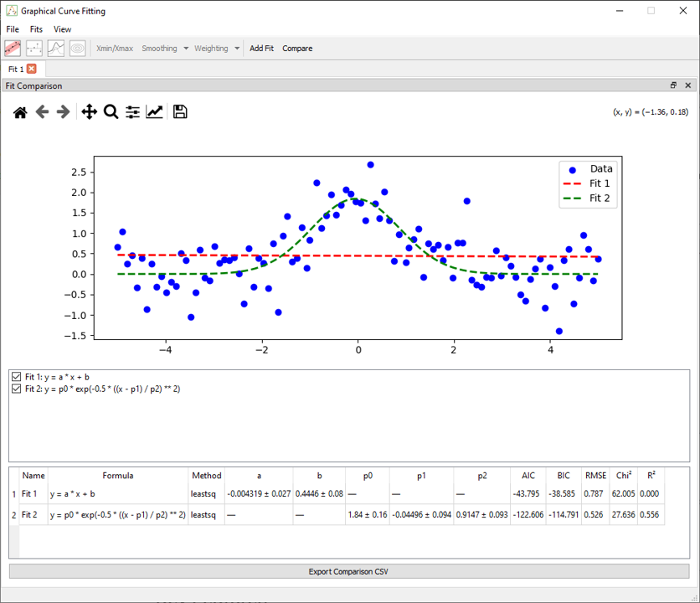Click Export Comparison CSV button
Viewport: 700px width, 603px height.
coord(349,571)
